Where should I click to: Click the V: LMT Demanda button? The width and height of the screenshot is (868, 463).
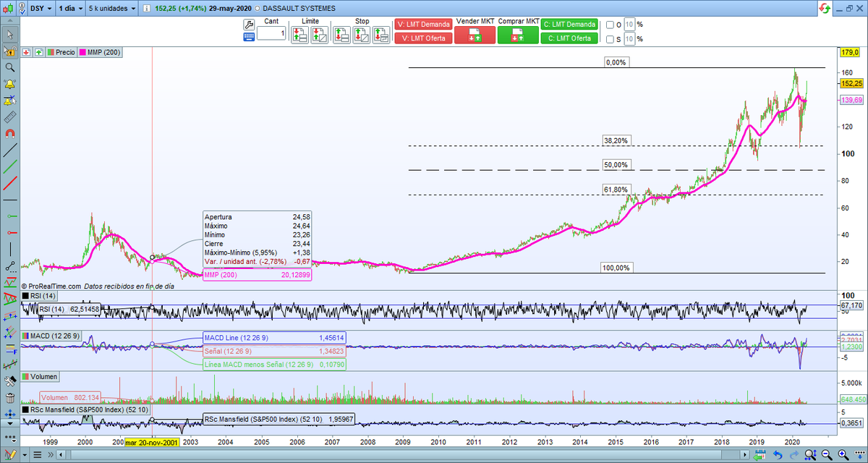[x=423, y=24]
